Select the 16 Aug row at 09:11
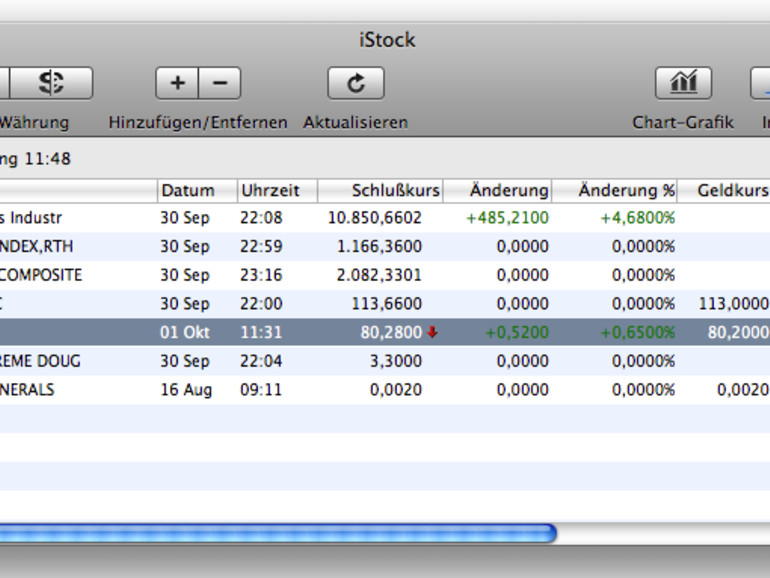The height and width of the screenshot is (578, 770). [385, 390]
